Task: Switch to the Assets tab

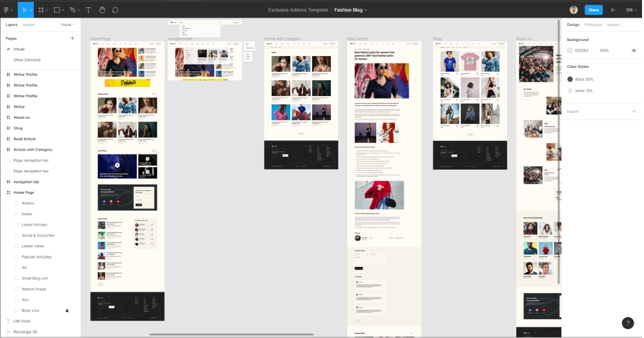Action: 29,25
